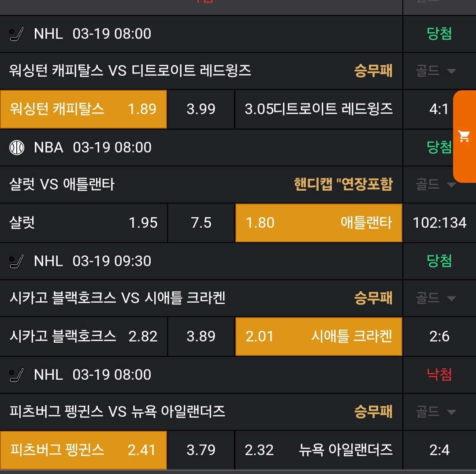Viewport: 476px width, 474px height.
Task: Click the basketball icon beside NBA
Action: coord(17,148)
